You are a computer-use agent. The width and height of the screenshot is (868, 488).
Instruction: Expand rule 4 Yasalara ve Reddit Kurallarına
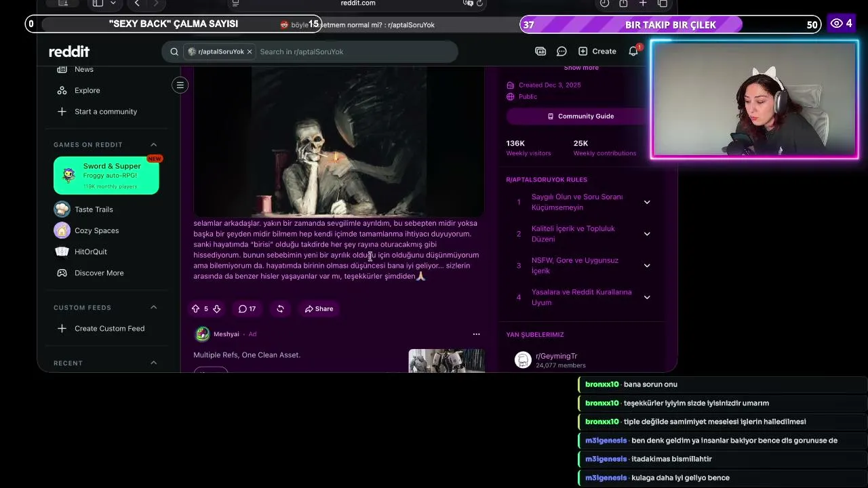pos(647,298)
